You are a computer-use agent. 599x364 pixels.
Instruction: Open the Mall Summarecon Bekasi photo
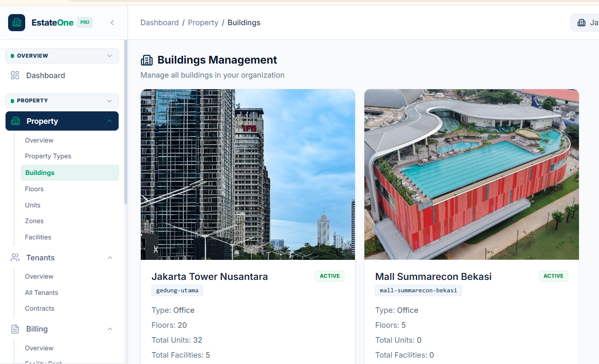tap(471, 175)
